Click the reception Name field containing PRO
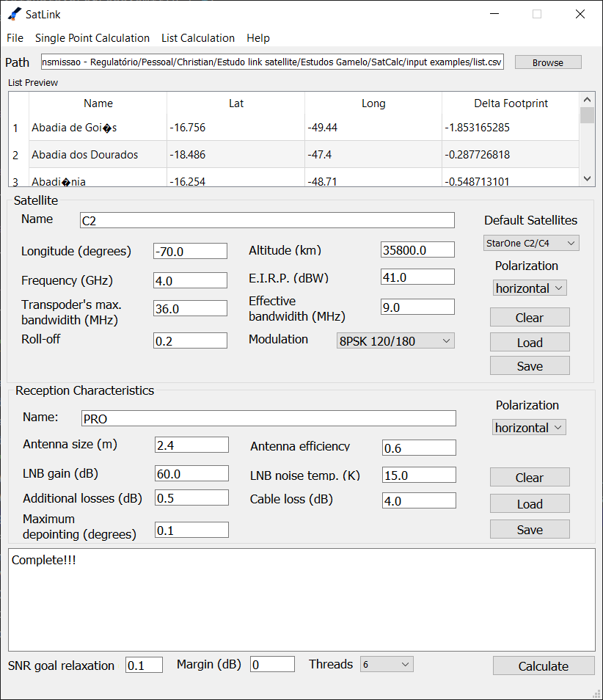 click(268, 419)
